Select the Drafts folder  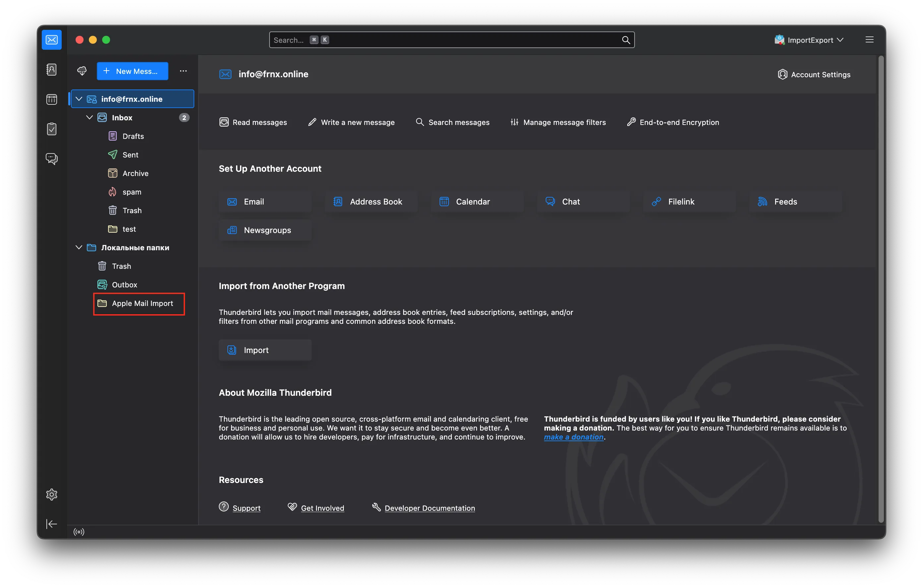(133, 136)
